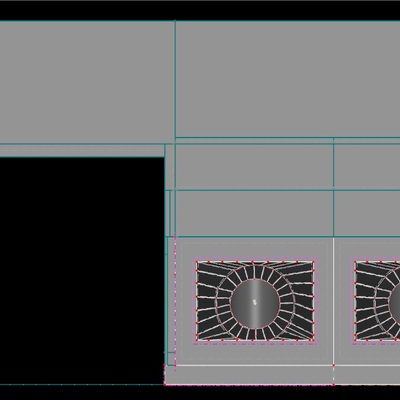The width and height of the screenshot is (400, 400).
Task: Select the gray bottom strip below white edge
Action: pyautogui.click(x=283, y=375)
